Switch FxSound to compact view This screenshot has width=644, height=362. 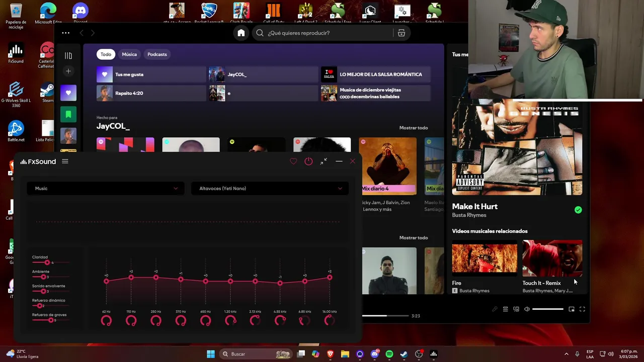[x=324, y=161]
